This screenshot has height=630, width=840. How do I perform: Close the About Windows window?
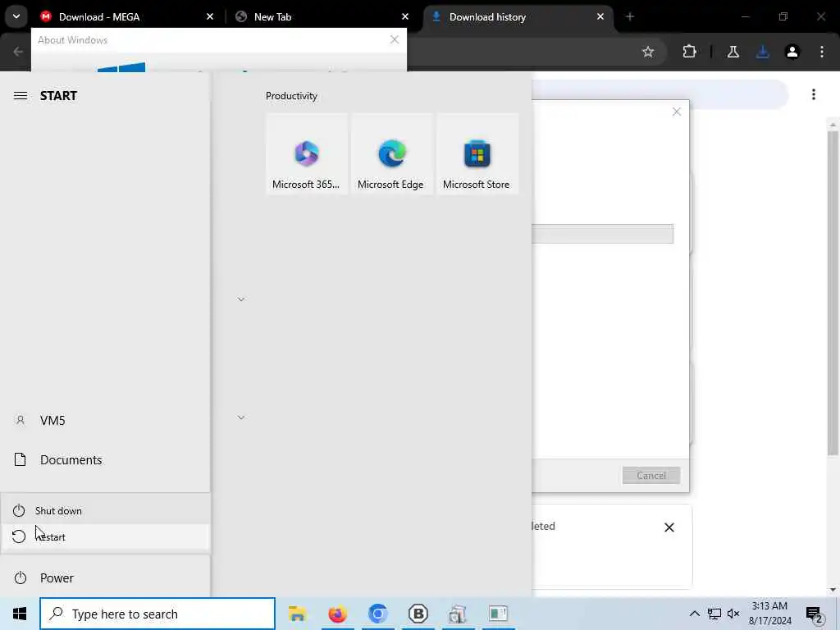[x=395, y=39]
